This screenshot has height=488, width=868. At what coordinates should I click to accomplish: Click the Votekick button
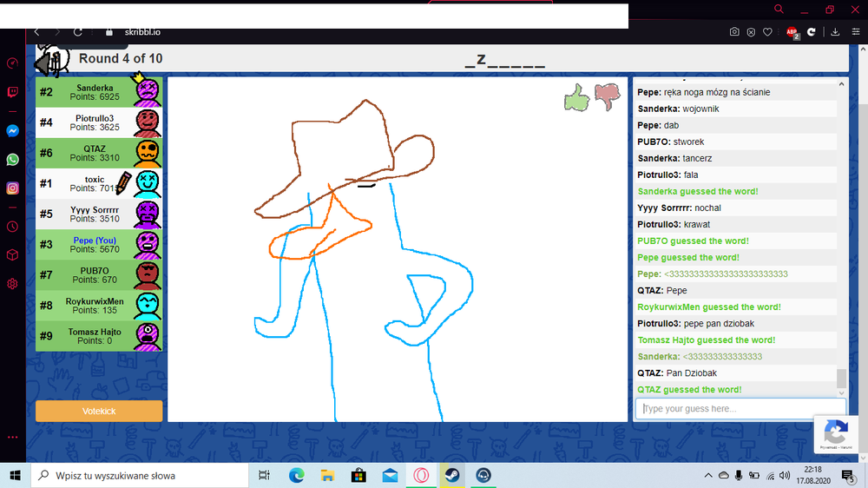(x=99, y=411)
